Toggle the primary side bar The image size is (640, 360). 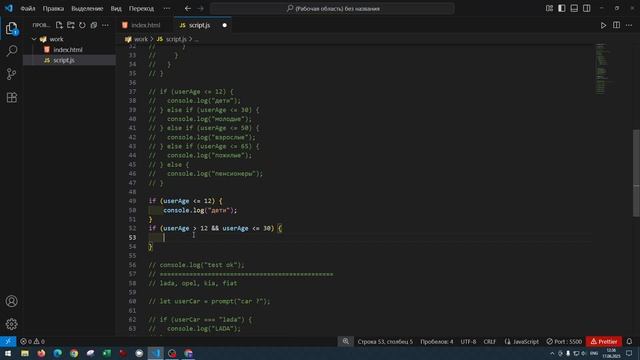[562, 9]
